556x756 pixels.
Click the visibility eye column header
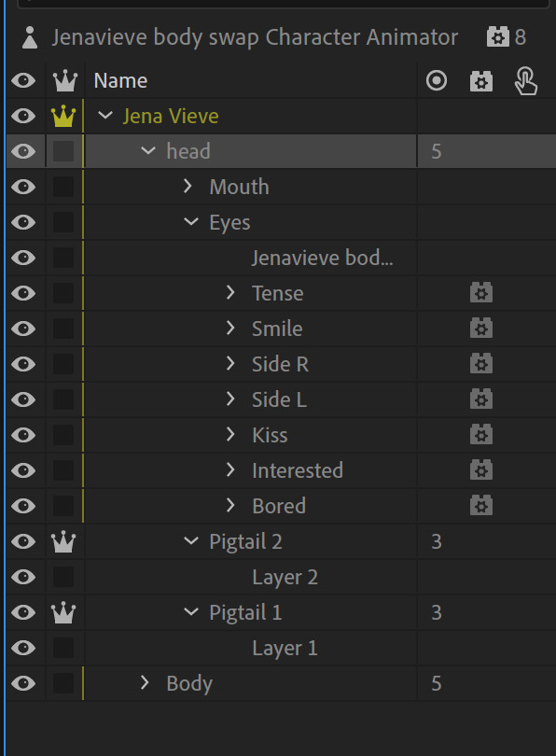pos(23,80)
